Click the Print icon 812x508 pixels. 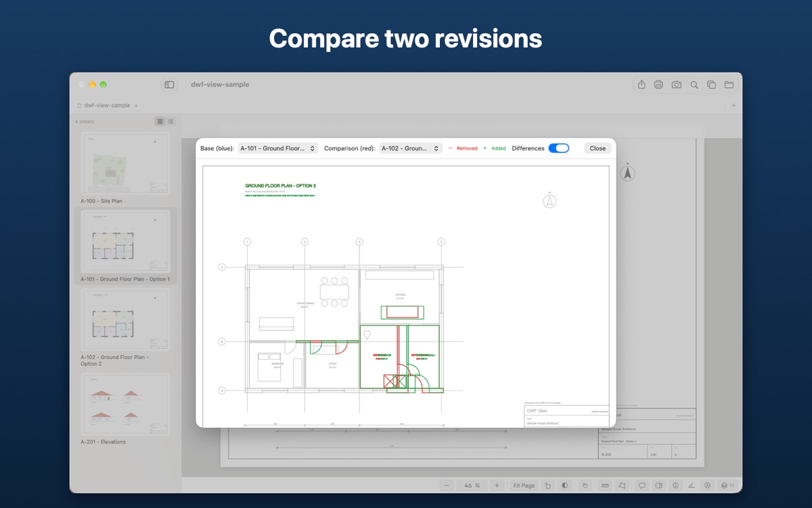pyautogui.click(x=658, y=85)
